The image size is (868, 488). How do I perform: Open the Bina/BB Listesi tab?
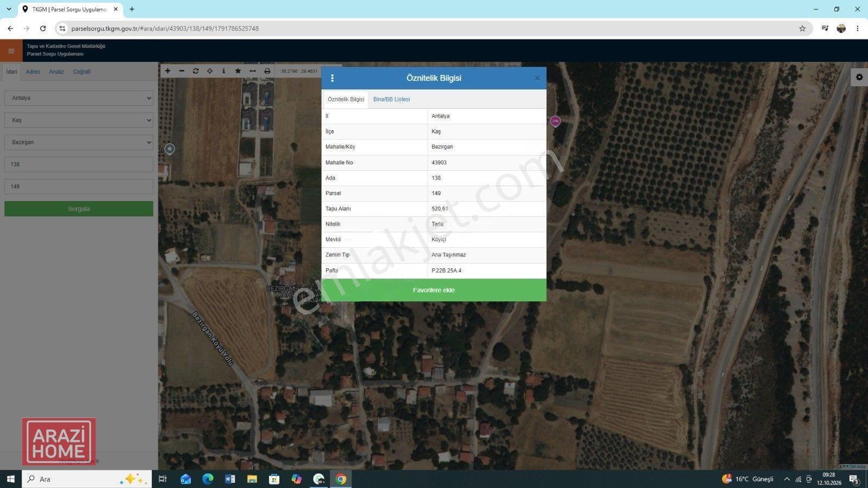pyautogui.click(x=391, y=99)
